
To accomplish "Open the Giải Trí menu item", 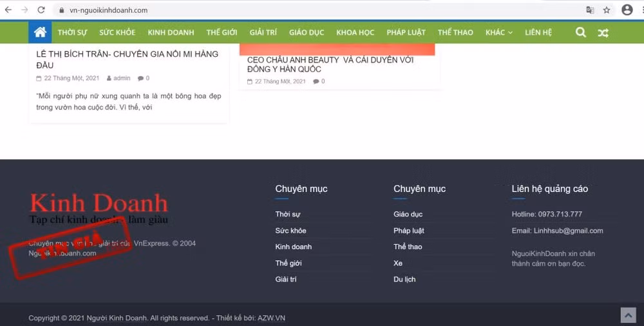I will (263, 32).
